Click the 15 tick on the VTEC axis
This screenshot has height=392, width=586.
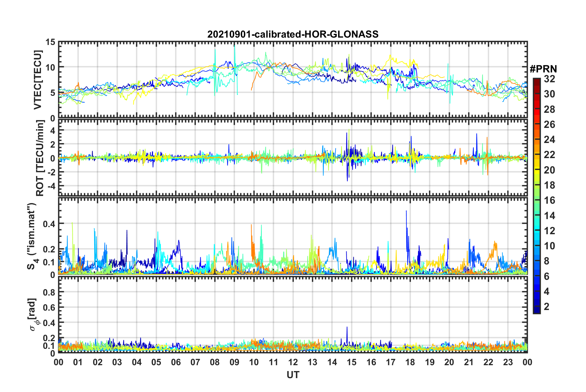(51, 42)
